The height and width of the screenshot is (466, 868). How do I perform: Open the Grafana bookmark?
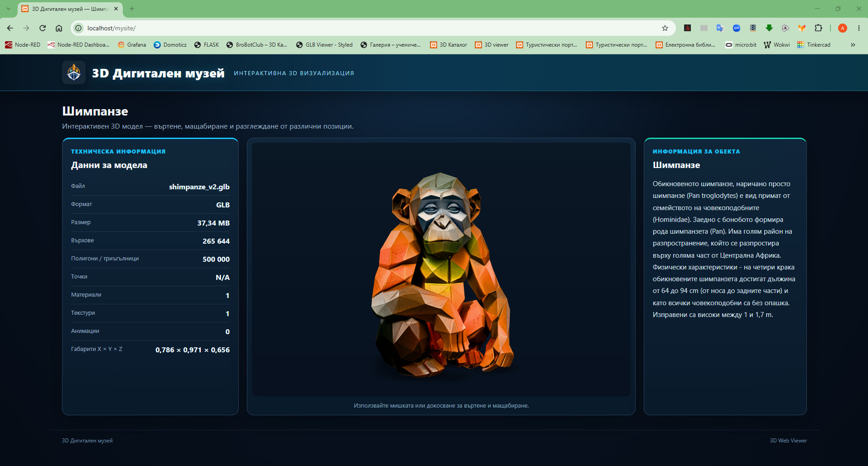point(132,45)
